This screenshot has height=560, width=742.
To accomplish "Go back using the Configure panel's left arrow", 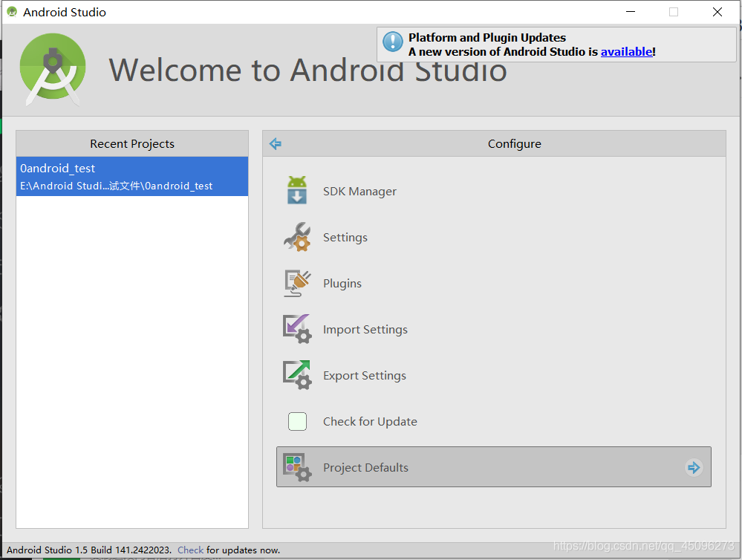I will point(276,143).
